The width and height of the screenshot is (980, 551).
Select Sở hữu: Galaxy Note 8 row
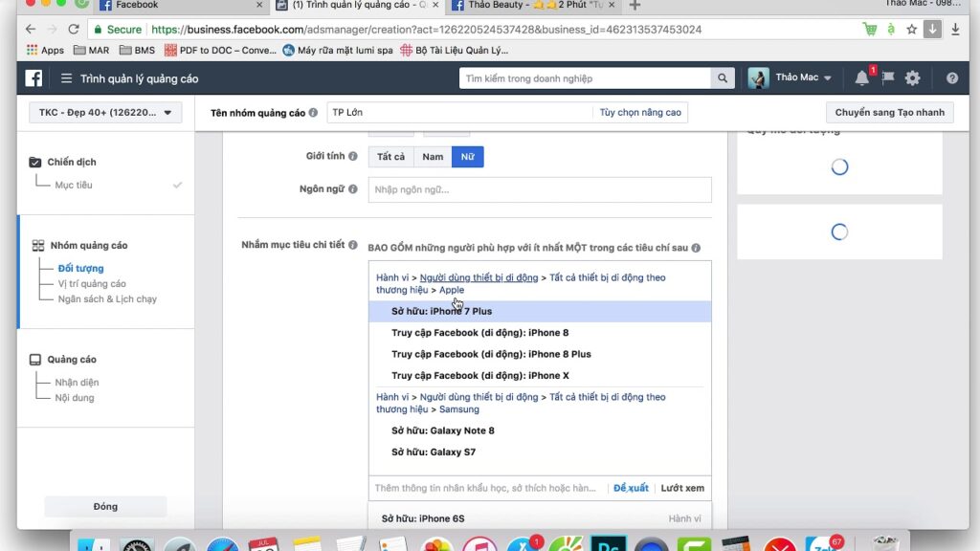coord(540,430)
